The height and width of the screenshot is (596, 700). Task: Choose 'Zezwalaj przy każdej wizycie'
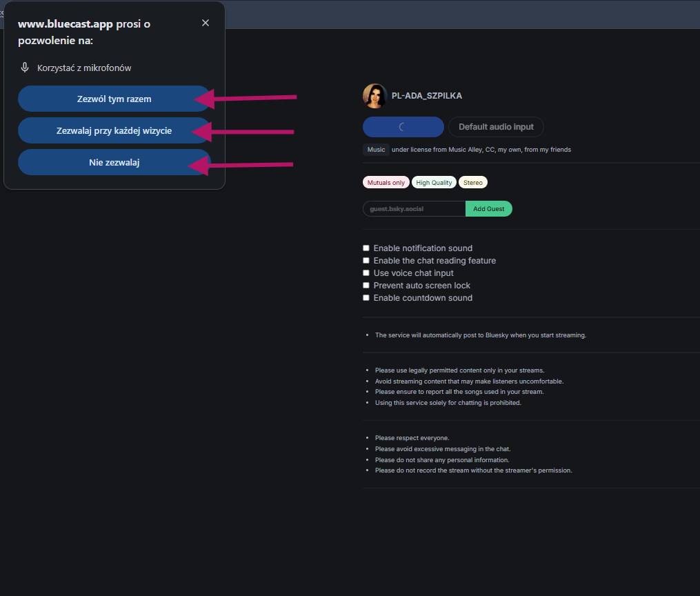(x=114, y=130)
